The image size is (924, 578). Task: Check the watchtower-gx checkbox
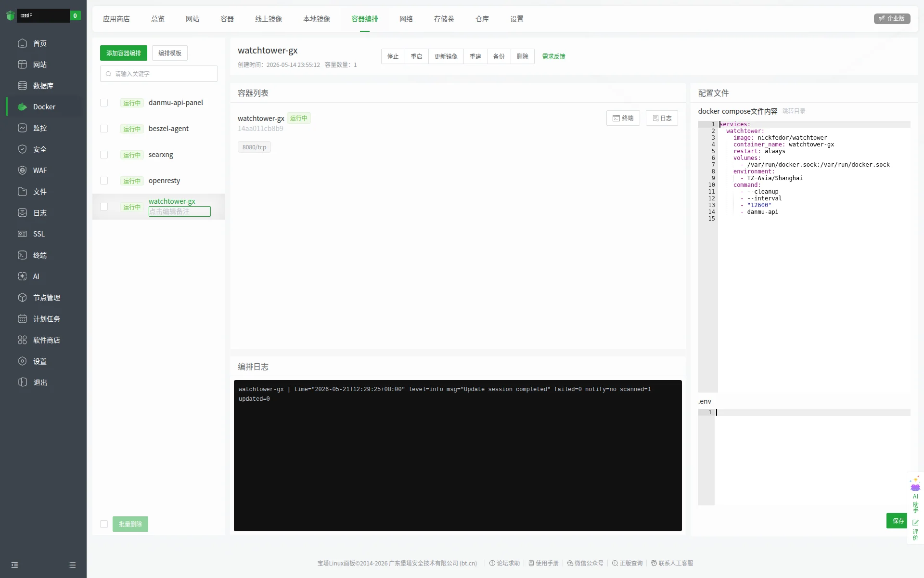pos(104,207)
